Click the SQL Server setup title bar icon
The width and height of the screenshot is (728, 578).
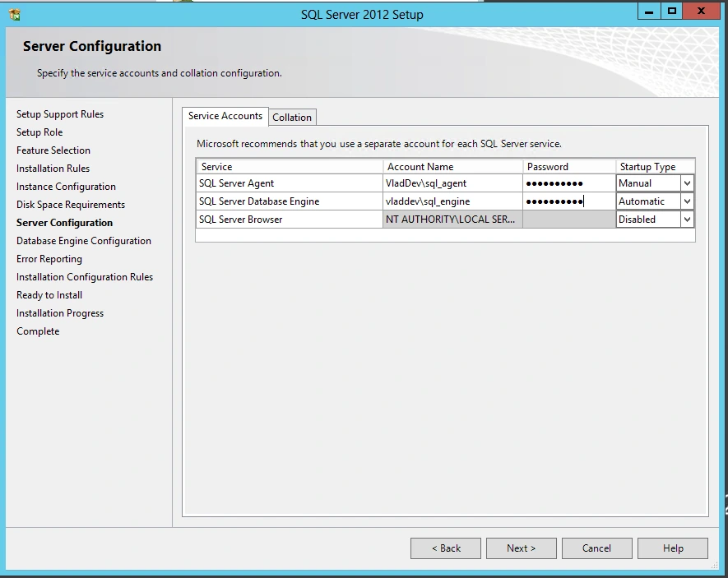(14, 15)
